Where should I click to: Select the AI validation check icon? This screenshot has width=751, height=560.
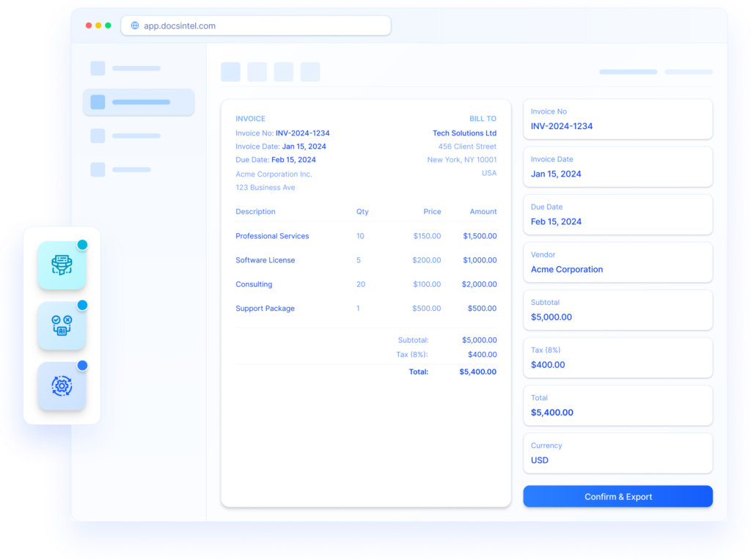[62, 325]
